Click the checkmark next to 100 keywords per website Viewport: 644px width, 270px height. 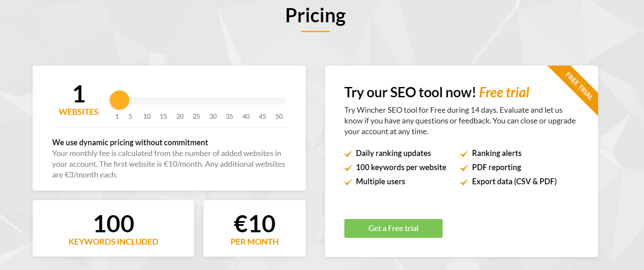pyautogui.click(x=348, y=168)
